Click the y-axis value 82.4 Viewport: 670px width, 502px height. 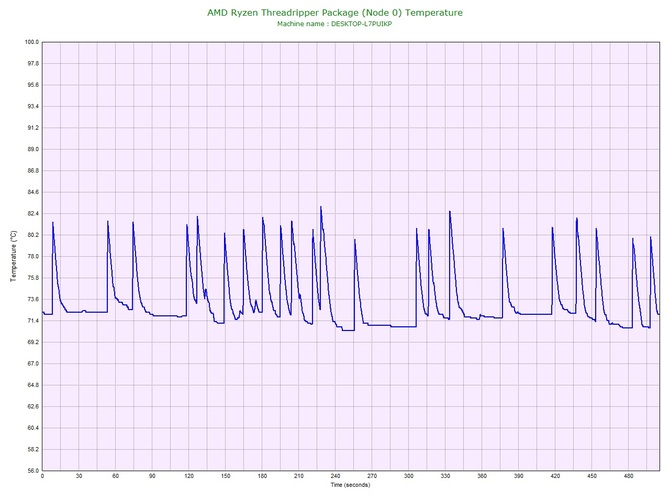coord(33,214)
